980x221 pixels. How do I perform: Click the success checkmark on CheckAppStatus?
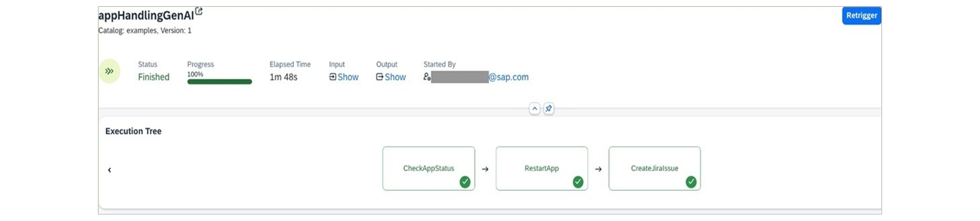click(465, 182)
